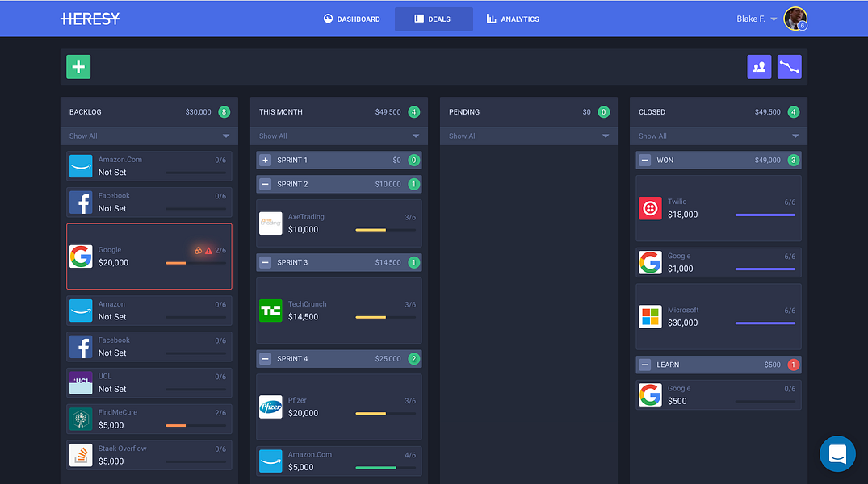This screenshot has height=484, width=868.
Task: Open the Twilio $18,000 deal card
Action: [719, 209]
